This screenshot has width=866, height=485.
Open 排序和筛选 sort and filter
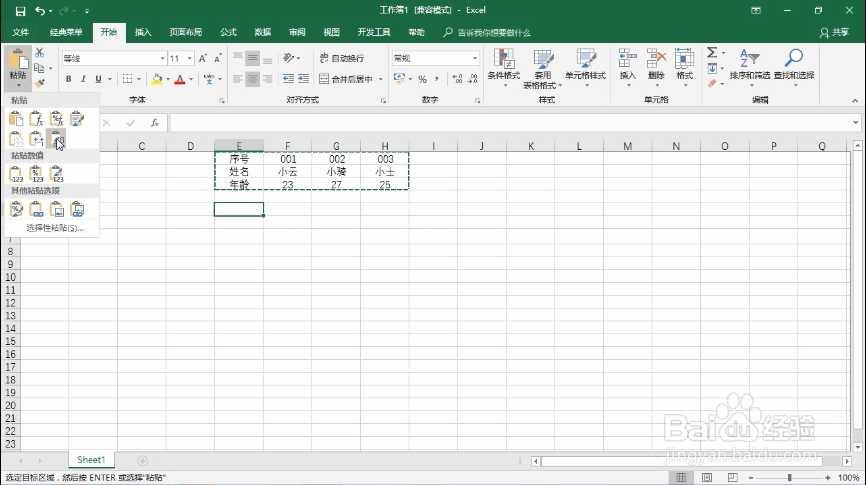749,67
